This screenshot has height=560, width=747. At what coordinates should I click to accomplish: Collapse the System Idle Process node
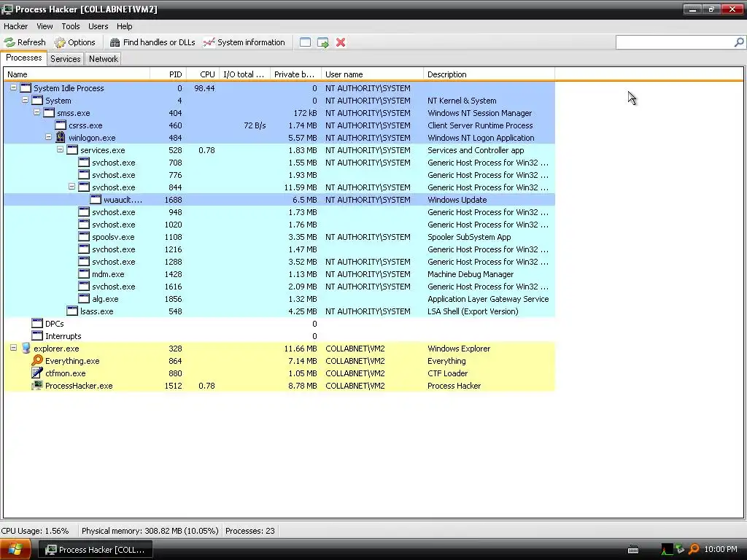(x=13, y=87)
